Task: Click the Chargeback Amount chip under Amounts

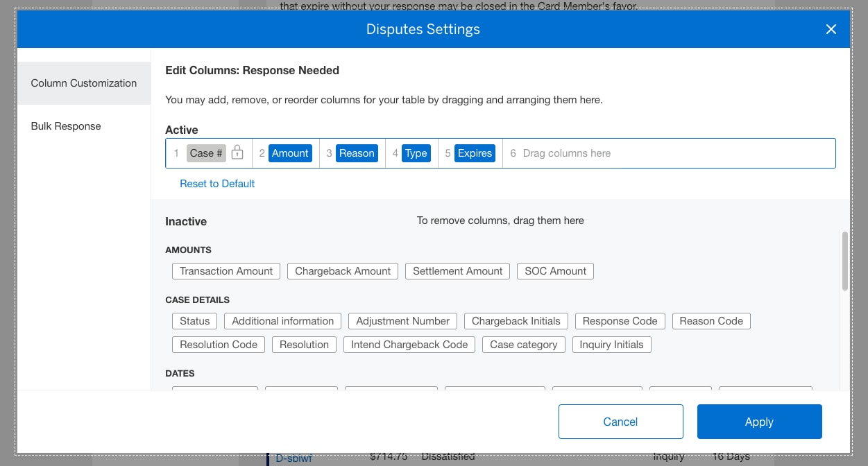Action: [x=342, y=270]
